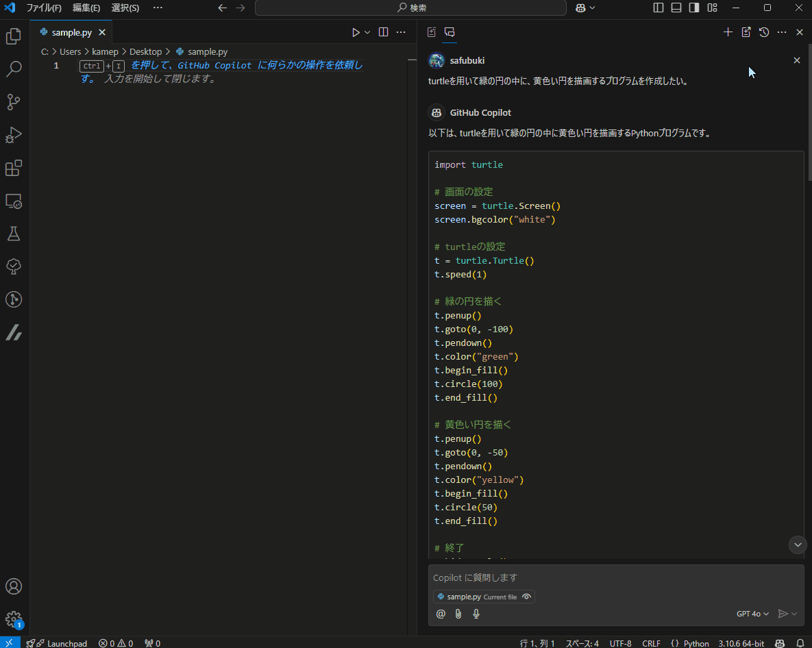The height and width of the screenshot is (648, 812).
Task: Focus the Copilot chat input field
Action: (615, 577)
